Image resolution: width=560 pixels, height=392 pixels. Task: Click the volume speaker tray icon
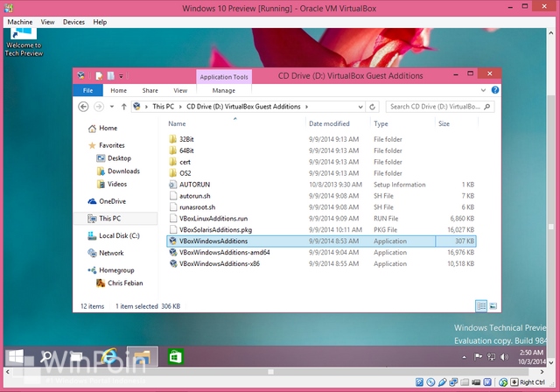(504, 357)
